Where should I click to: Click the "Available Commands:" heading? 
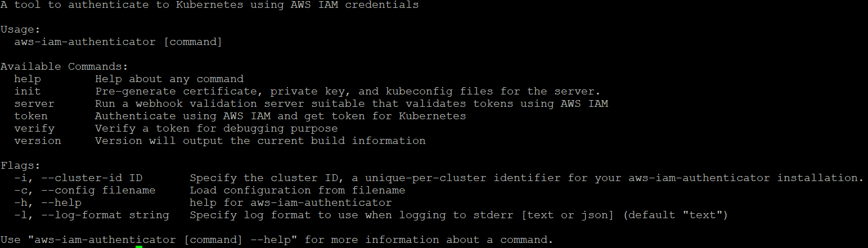pos(65,66)
